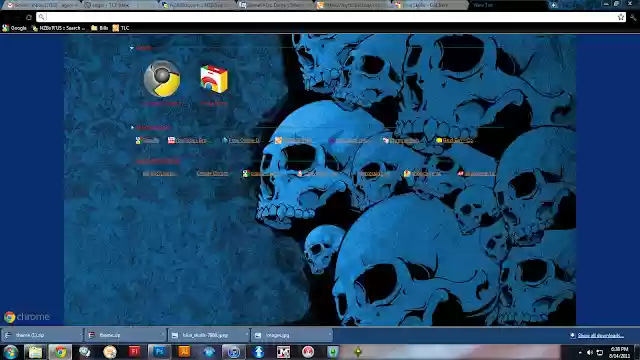Open the TLC bookmark
Viewport: 640px width, 360px height.
click(121, 28)
